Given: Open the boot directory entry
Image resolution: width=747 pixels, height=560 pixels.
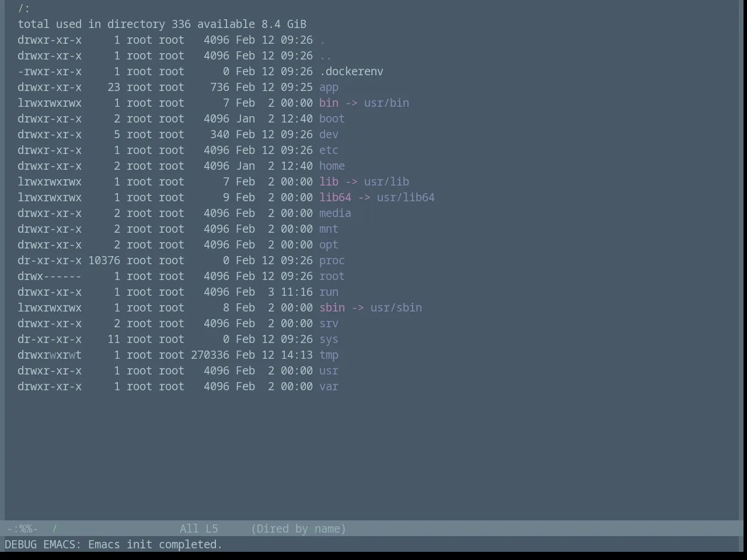Looking at the screenshot, I should click(332, 119).
